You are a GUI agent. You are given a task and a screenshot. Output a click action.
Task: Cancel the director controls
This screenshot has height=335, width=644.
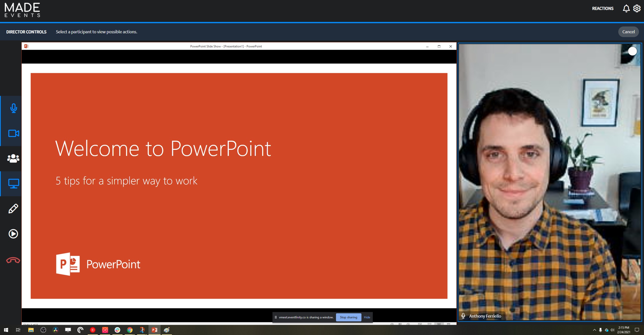pos(628,32)
